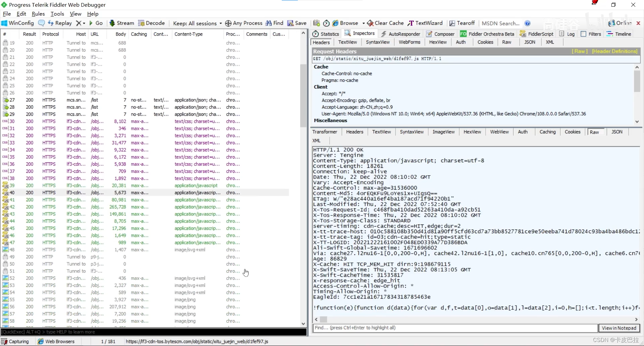Open the Rules menu

pyautogui.click(x=38, y=14)
